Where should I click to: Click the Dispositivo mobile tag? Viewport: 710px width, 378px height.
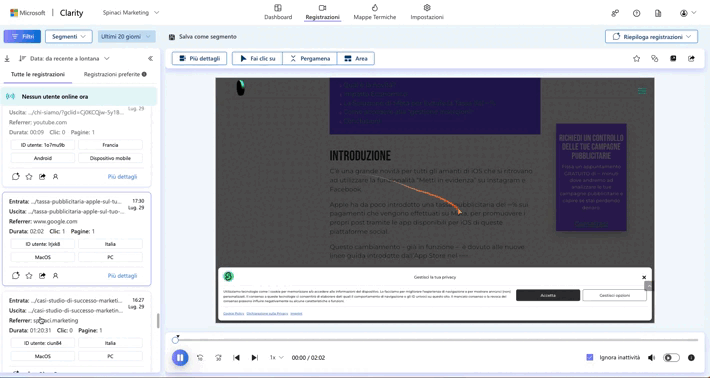point(110,158)
